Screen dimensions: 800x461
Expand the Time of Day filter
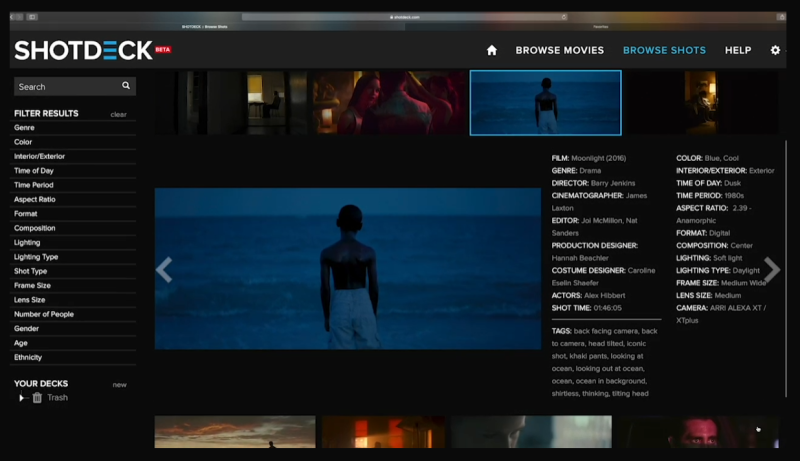click(x=74, y=171)
